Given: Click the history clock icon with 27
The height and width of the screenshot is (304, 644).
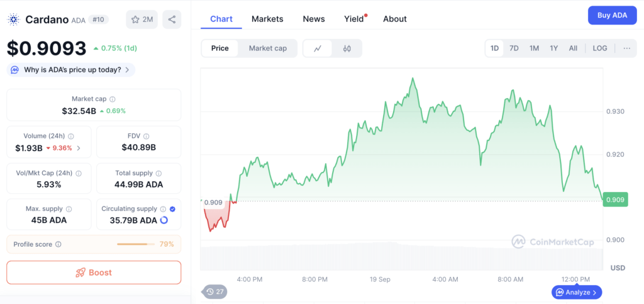Looking at the screenshot, I should coord(210,291).
